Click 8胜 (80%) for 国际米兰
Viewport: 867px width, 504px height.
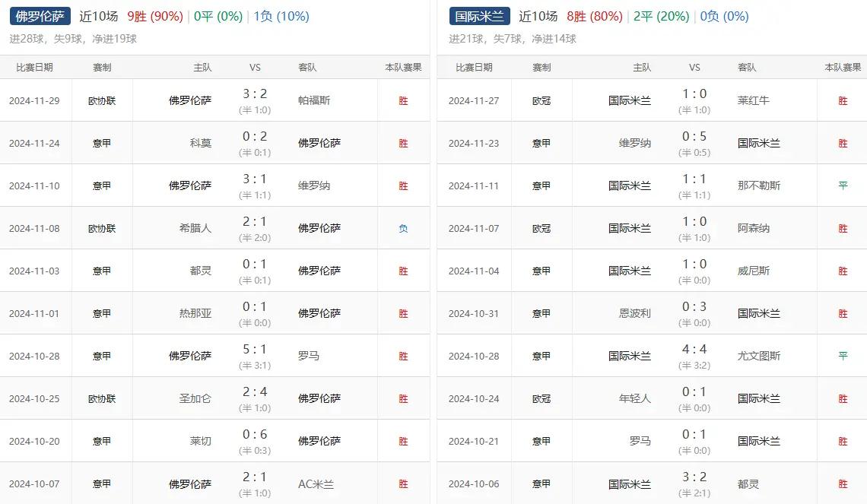point(595,17)
